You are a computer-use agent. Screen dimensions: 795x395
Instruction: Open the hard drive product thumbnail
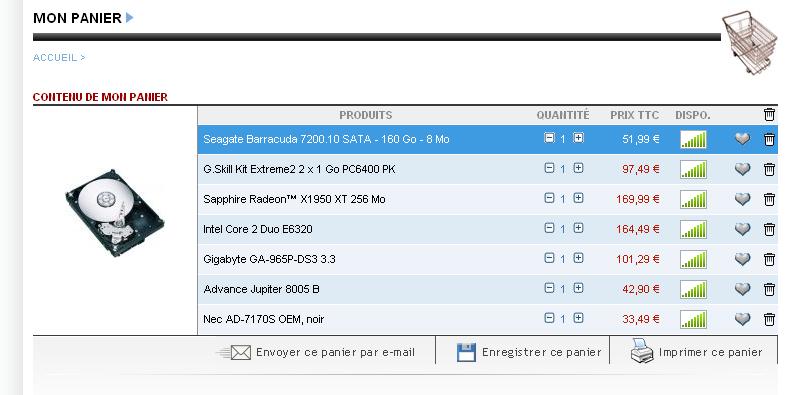(115, 213)
